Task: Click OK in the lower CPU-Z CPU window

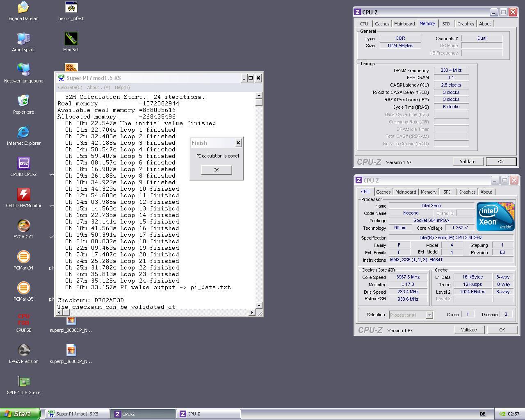Action: pos(502,330)
